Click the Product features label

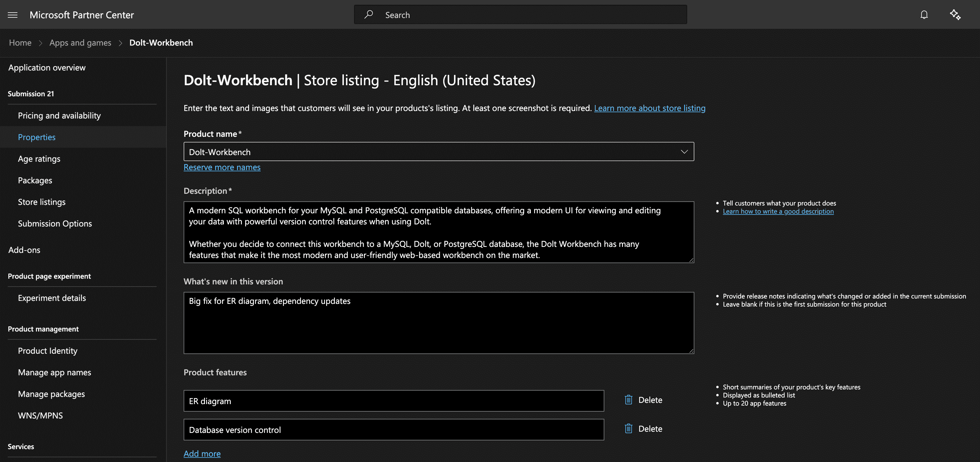coord(215,372)
